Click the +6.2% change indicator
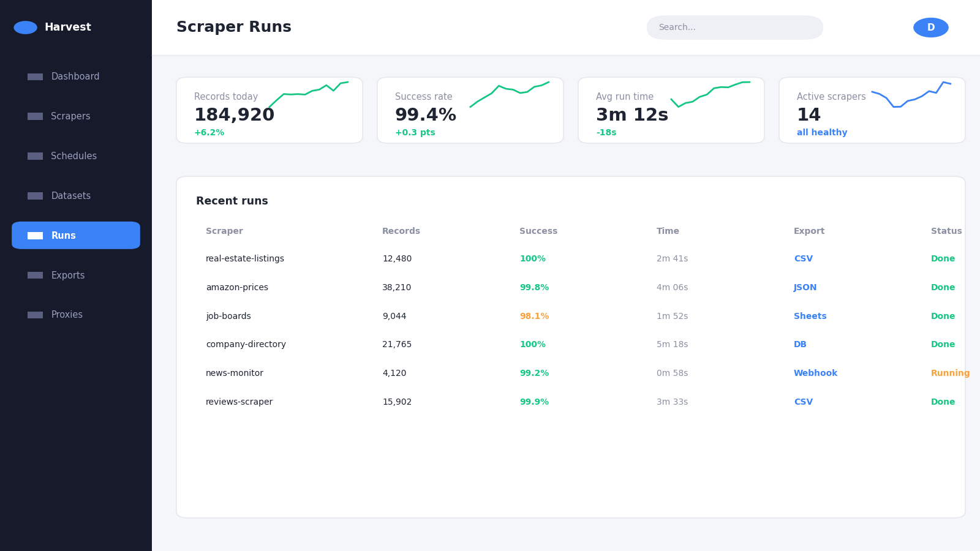Screen dimensions: 980x551 click(209, 133)
